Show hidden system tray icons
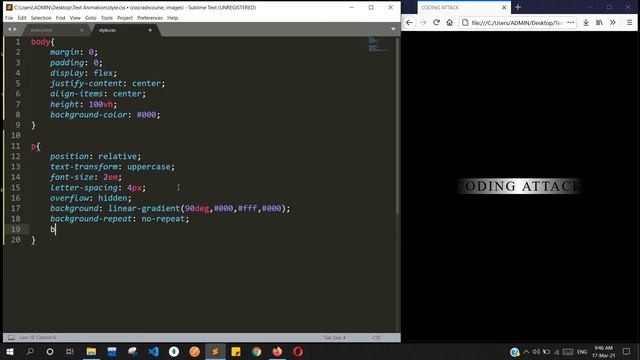The width and height of the screenshot is (640, 360). coord(526,351)
